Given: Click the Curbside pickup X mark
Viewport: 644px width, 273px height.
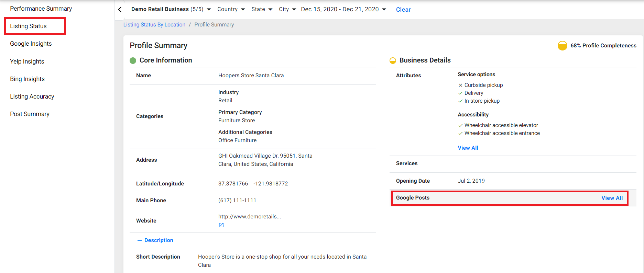Looking at the screenshot, I should [x=460, y=85].
